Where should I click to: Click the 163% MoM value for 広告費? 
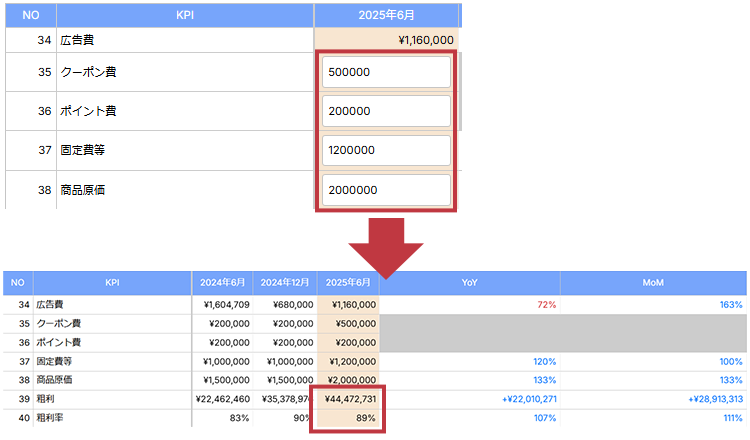(730, 304)
